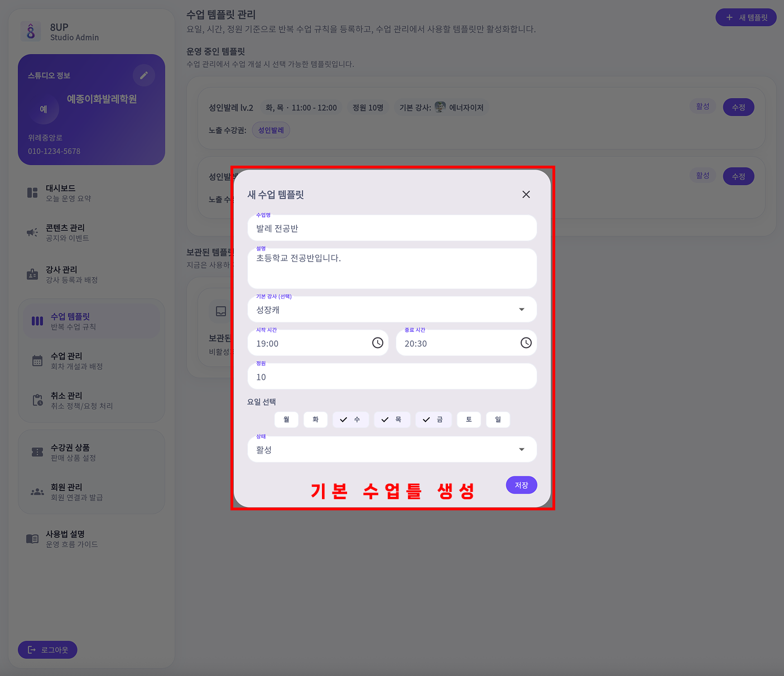
Task: Open 수강권 상품 menu item
Action: [x=92, y=452]
